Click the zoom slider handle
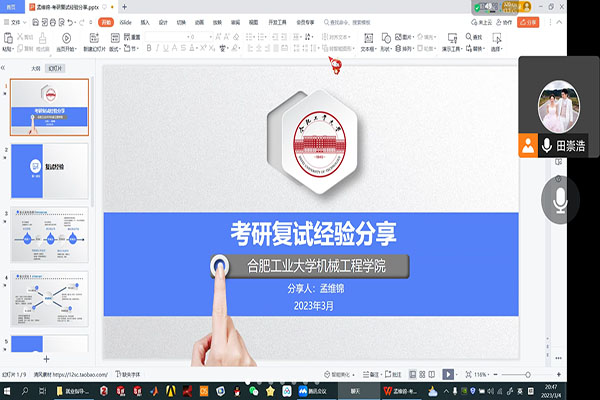 click(x=528, y=375)
